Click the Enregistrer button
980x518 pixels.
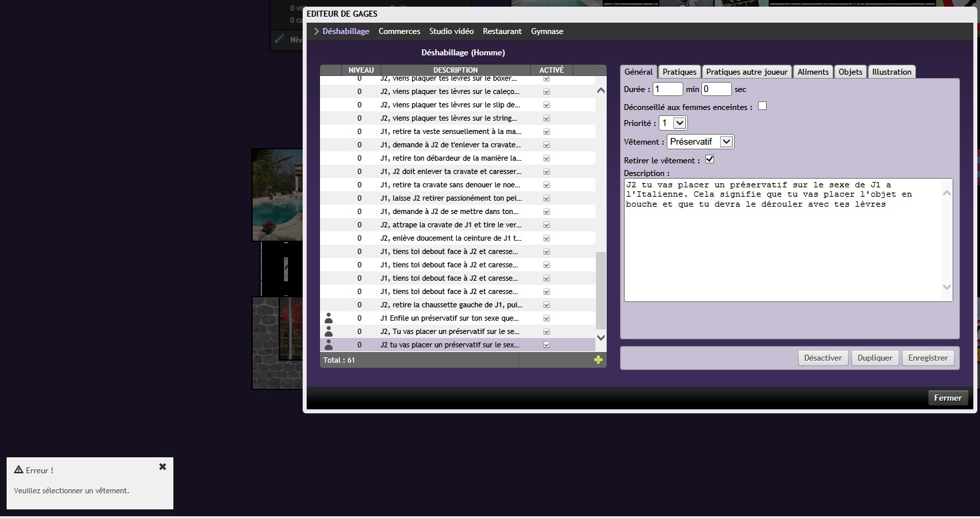(927, 358)
